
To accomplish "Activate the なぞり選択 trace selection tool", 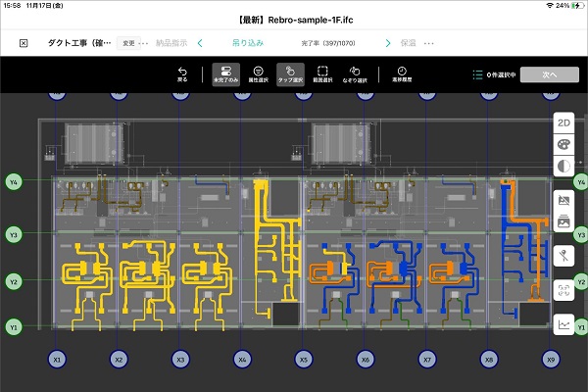I will pyautogui.click(x=358, y=74).
